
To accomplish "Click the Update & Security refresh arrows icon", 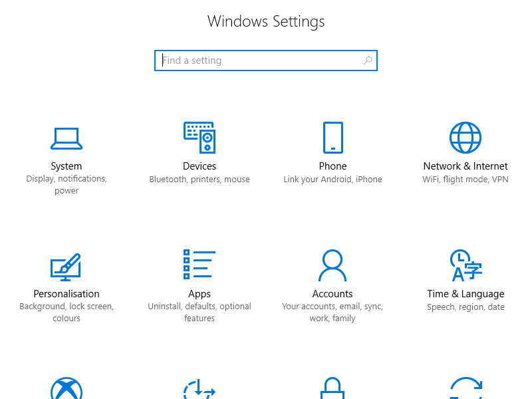I will tap(465, 390).
